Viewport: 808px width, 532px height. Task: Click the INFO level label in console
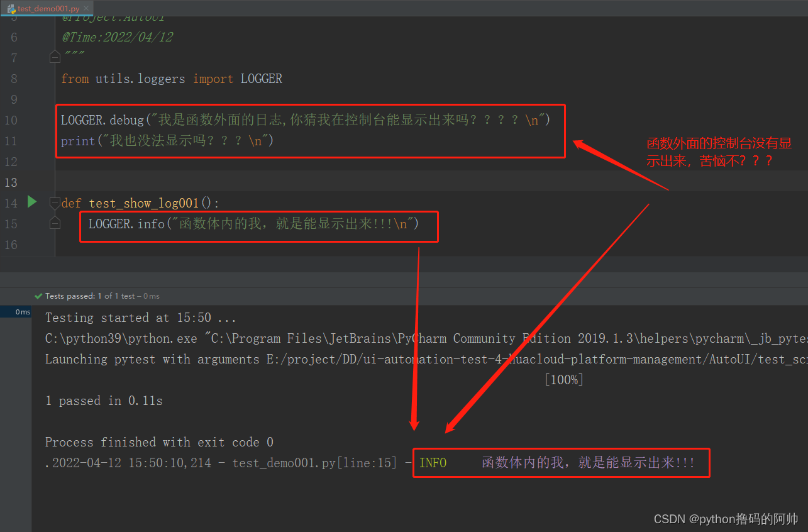click(x=433, y=463)
